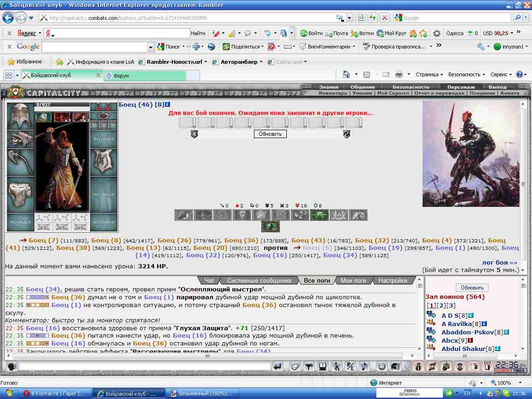This screenshot has height=399, width=532.
Task: Click the Home icon in the command bar
Action: point(346,74)
